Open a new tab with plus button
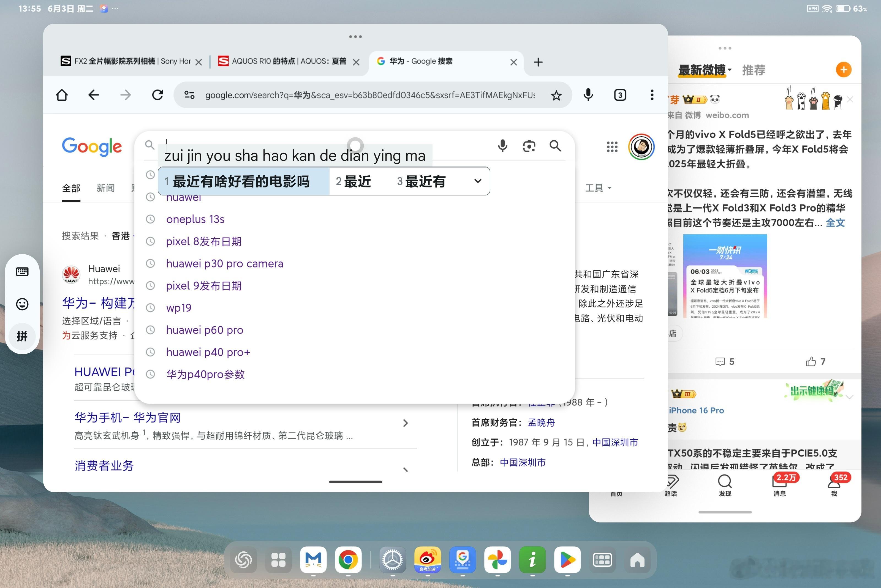This screenshot has height=588, width=881. point(538,62)
